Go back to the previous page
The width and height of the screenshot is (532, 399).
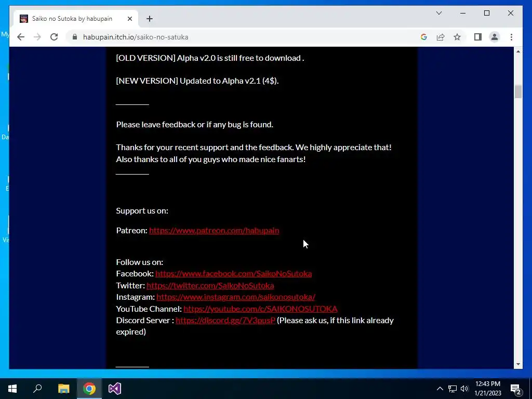click(21, 37)
